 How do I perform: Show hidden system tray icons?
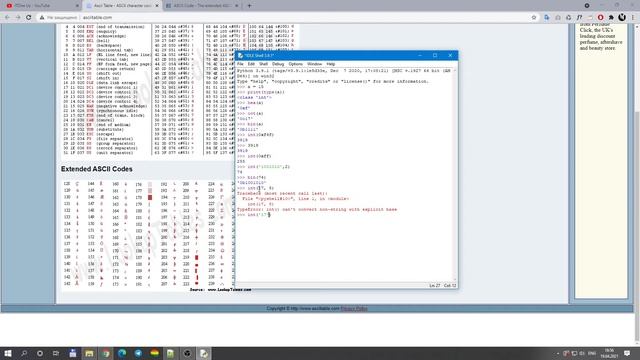558,353
